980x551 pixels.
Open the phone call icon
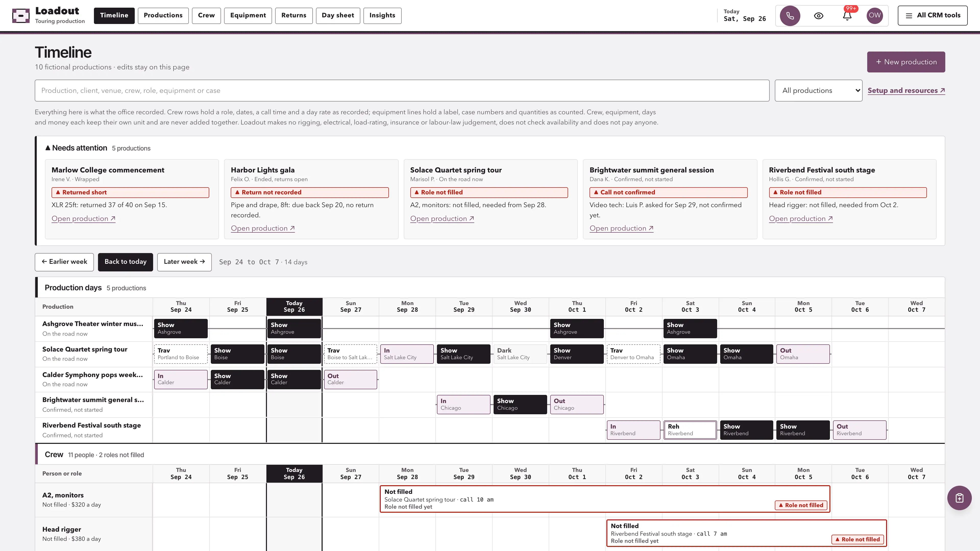coord(790,16)
